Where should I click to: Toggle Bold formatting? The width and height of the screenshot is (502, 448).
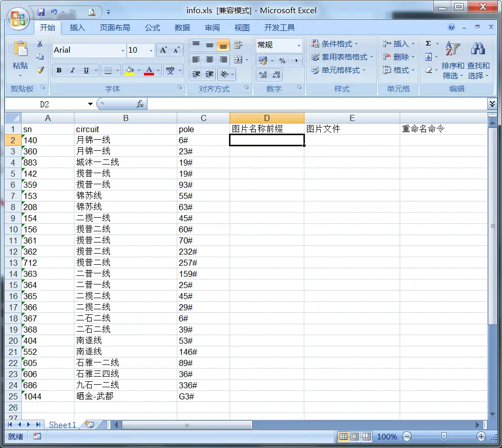point(59,70)
